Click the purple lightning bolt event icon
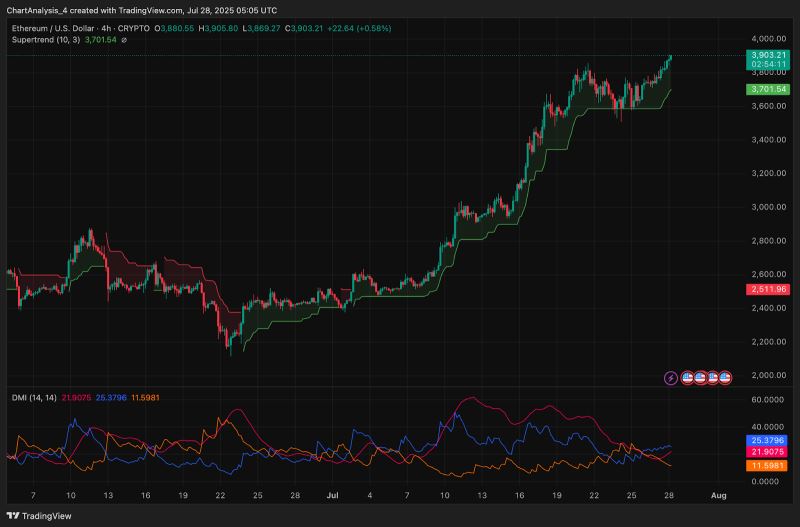This screenshot has width=800, height=527. click(x=671, y=377)
